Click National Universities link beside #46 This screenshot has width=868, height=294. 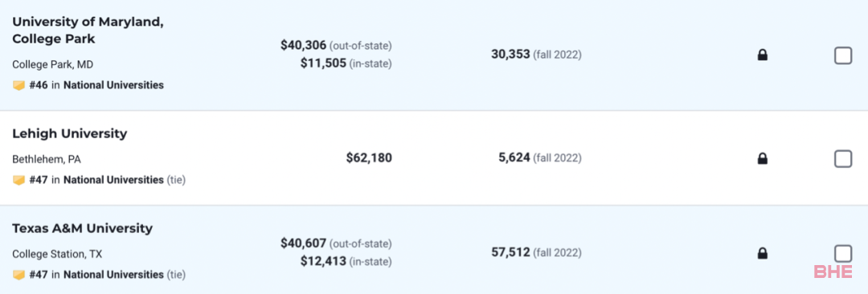point(113,85)
